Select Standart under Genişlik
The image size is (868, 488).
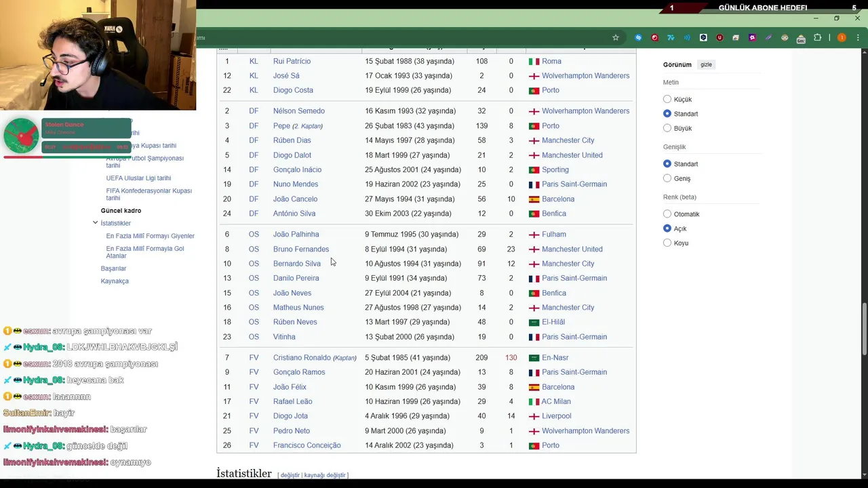click(x=667, y=164)
